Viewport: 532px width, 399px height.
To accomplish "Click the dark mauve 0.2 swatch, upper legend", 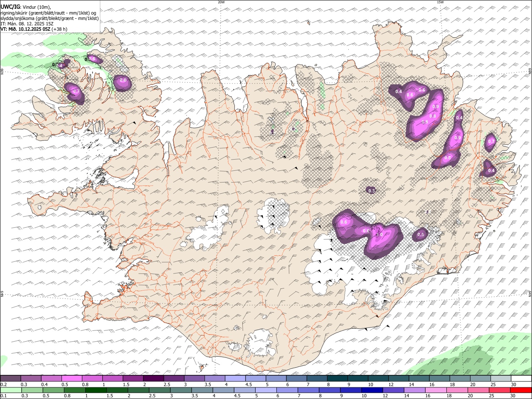I will pos(11,379).
